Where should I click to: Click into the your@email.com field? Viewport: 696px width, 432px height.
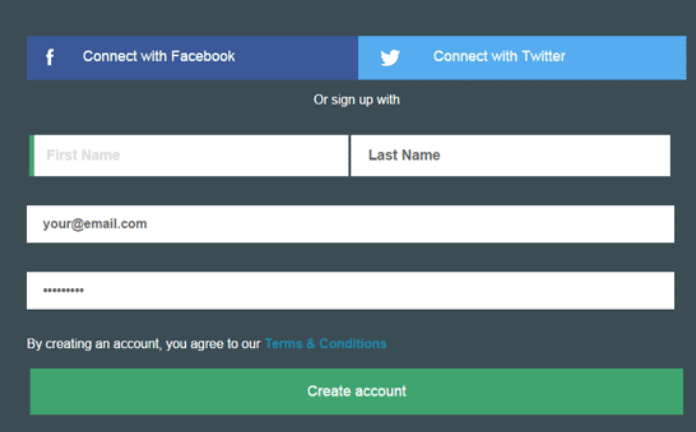point(350,224)
